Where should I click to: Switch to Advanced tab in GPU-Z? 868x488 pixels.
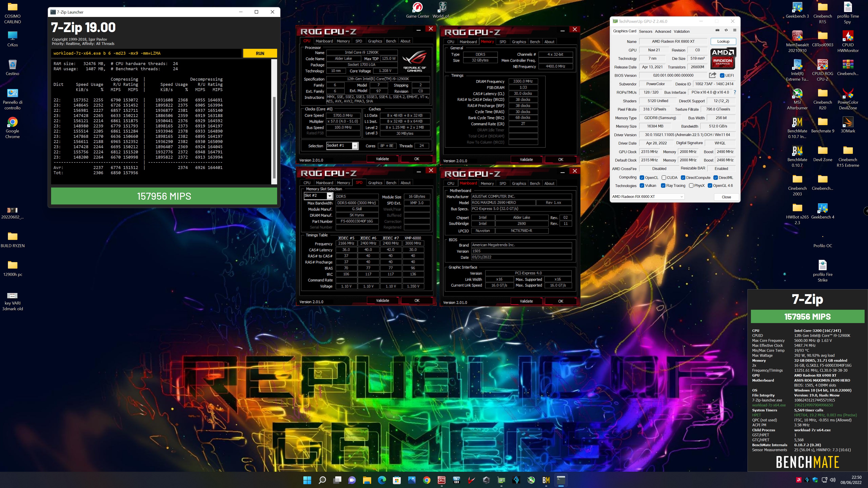tap(663, 31)
